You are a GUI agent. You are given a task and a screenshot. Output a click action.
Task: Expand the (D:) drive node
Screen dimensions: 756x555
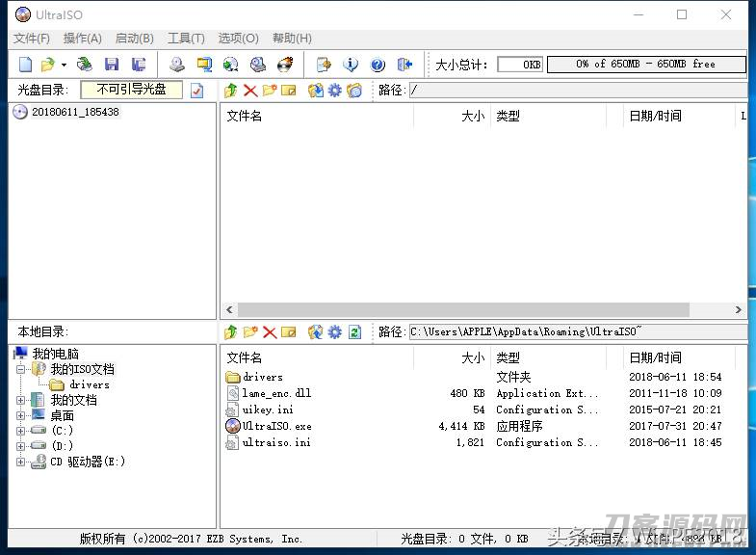[x=21, y=446]
